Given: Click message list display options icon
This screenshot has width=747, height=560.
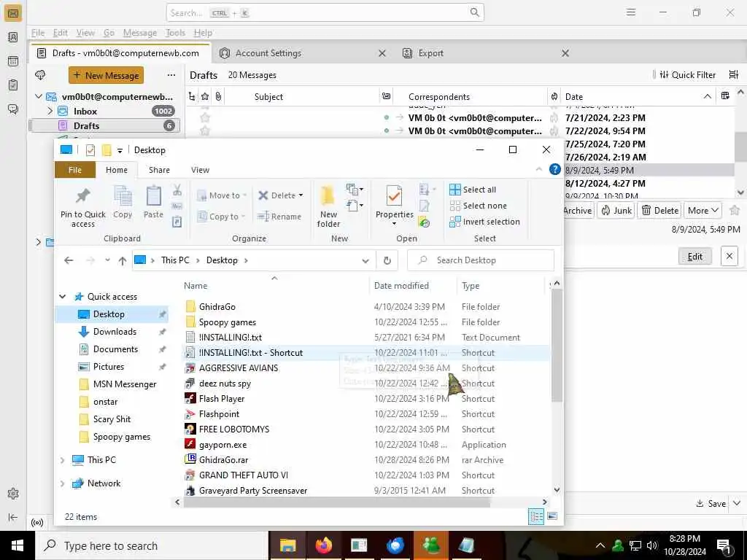Looking at the screenshot, I should point(734,74).
